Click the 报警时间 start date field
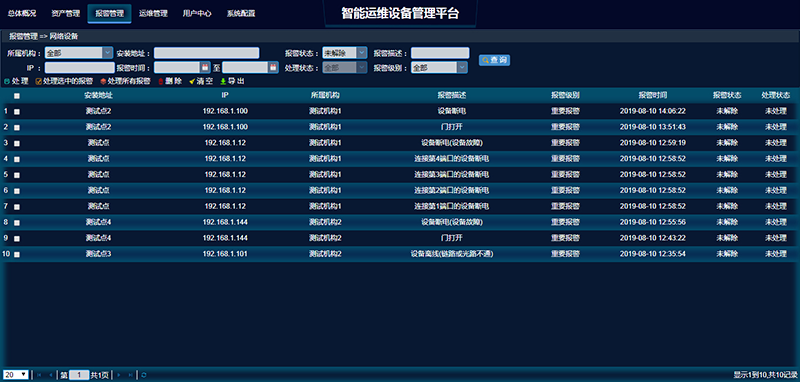800x382 pixels. (177, 67)
